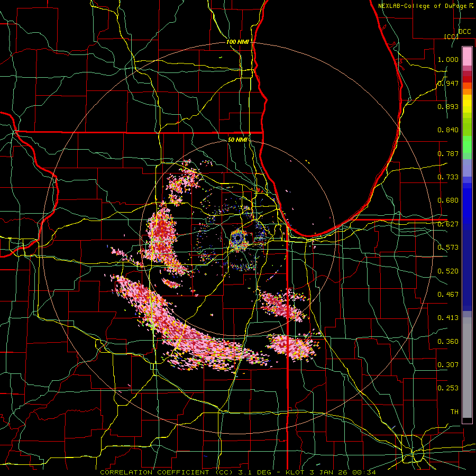Select the 0.947 scale value
Screen dimensions: 476x476
(448, 83)
